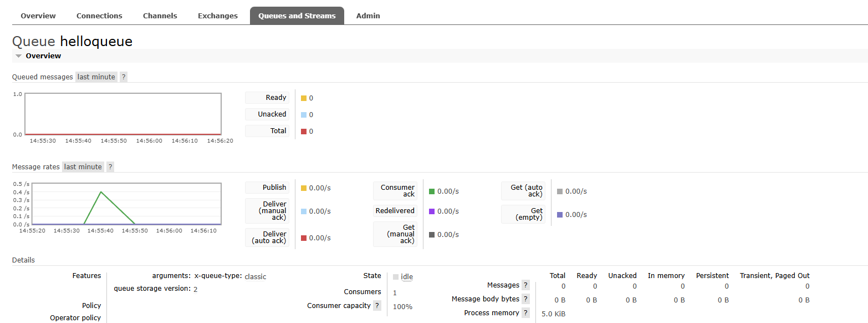Click the yellow Publish rate swatch

point(304,188)
